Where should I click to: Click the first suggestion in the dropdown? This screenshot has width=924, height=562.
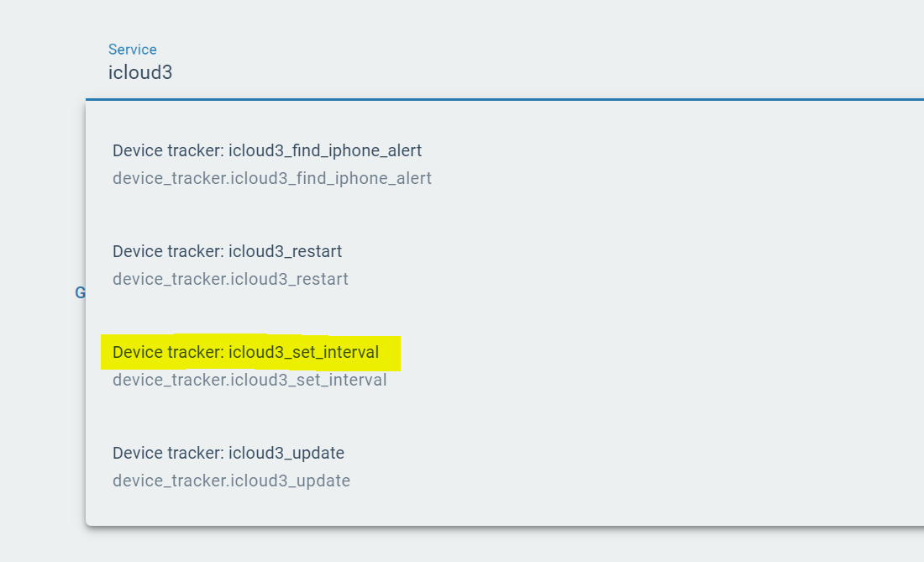[x=266, y=150]
